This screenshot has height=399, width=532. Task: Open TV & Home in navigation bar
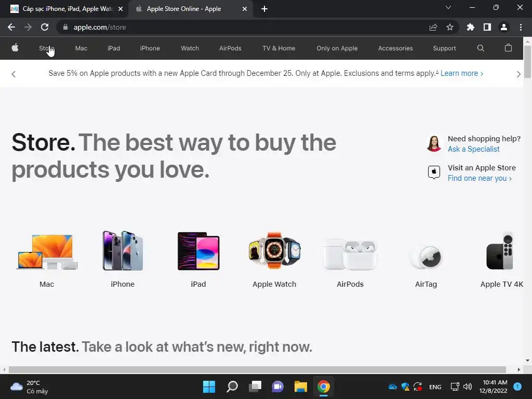click(279, 48)
